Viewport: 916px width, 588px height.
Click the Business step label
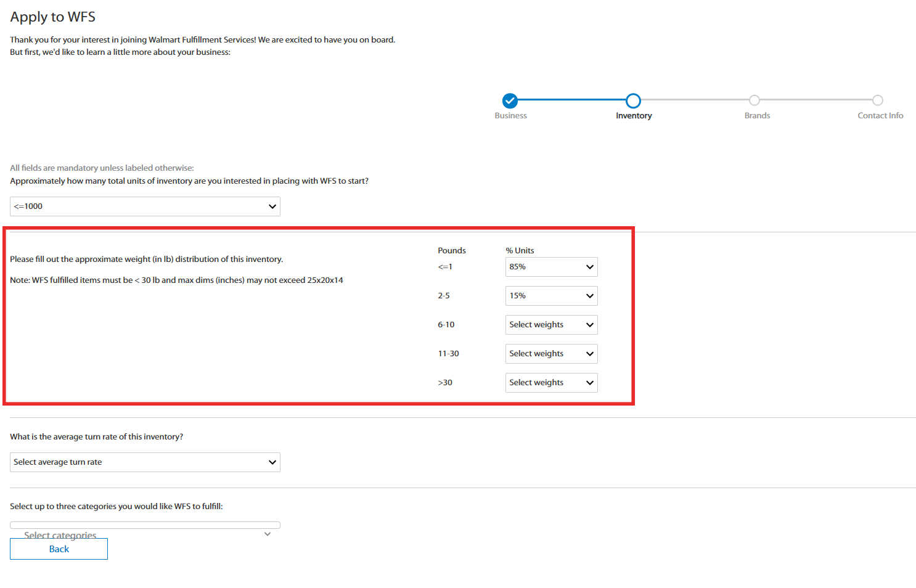pos(510,115)
